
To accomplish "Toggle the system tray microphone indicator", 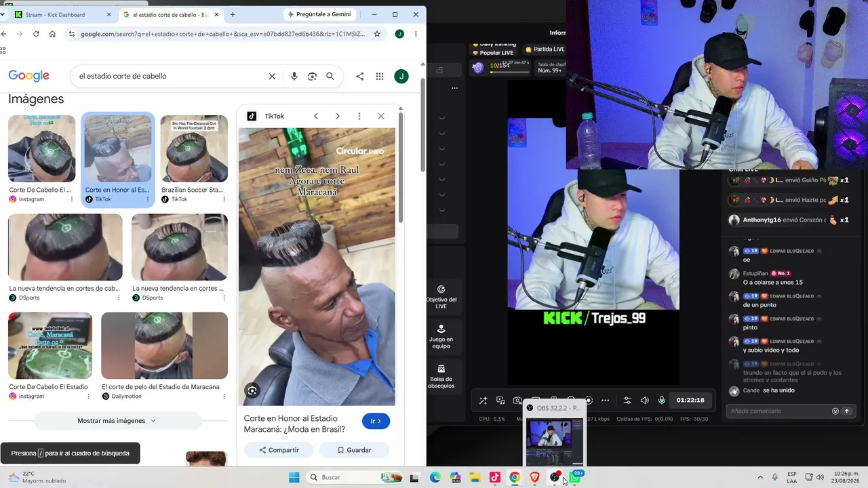I will (775, 478).
